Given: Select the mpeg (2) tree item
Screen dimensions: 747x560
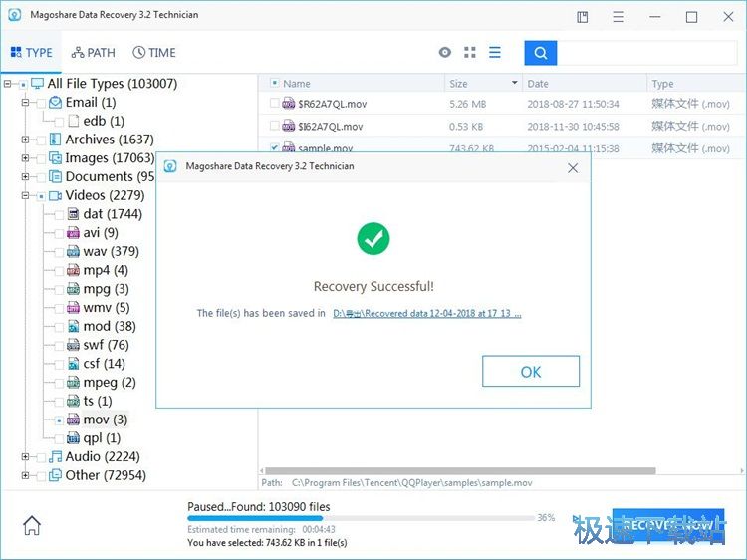Looking at the screenshot, I should [110, 383].
